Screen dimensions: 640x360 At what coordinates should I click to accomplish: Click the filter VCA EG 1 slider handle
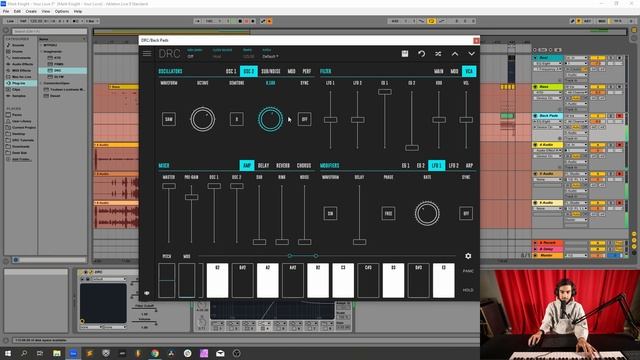pos(384,92)
